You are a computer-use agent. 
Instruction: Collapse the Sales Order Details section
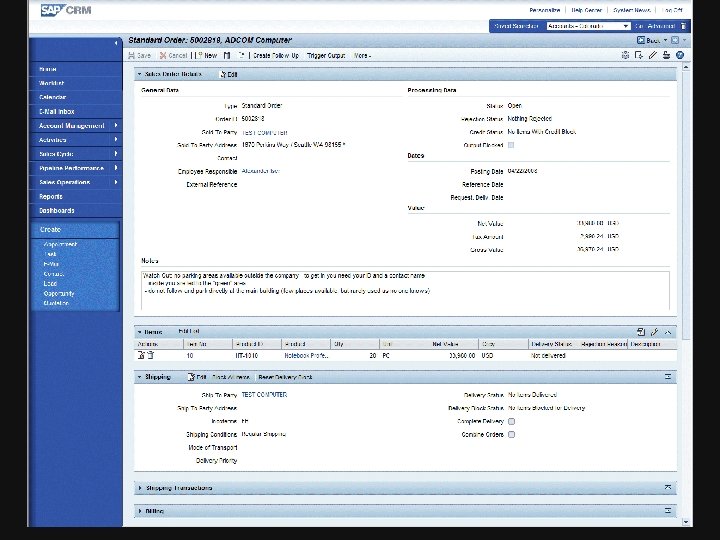(x=140, y=74)
